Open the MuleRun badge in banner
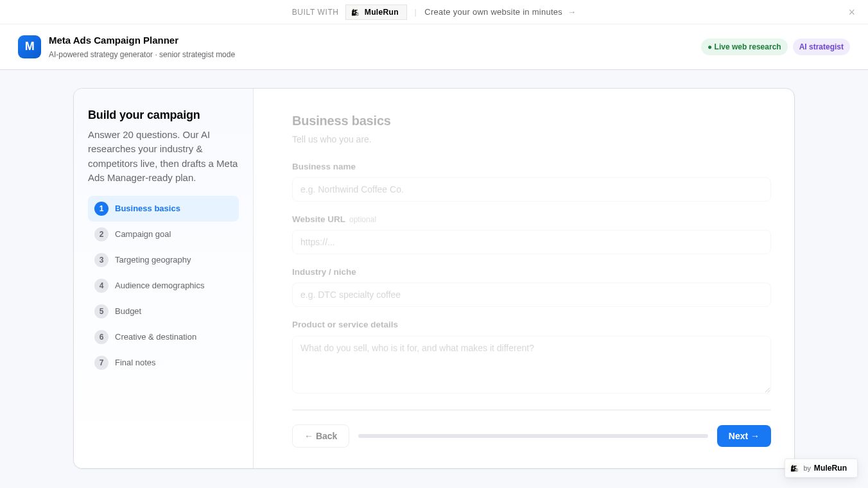This screenshot has width=868, height=488. pos(376,12)
